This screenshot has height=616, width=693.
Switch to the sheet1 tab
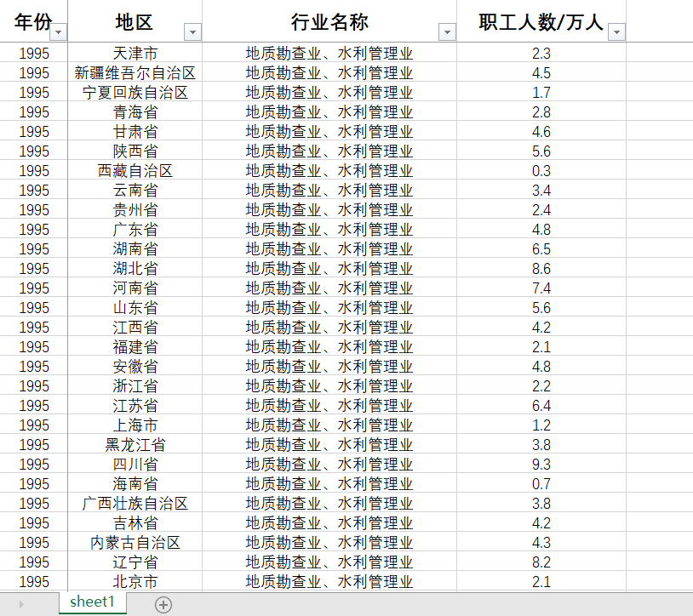pos(92,602)
